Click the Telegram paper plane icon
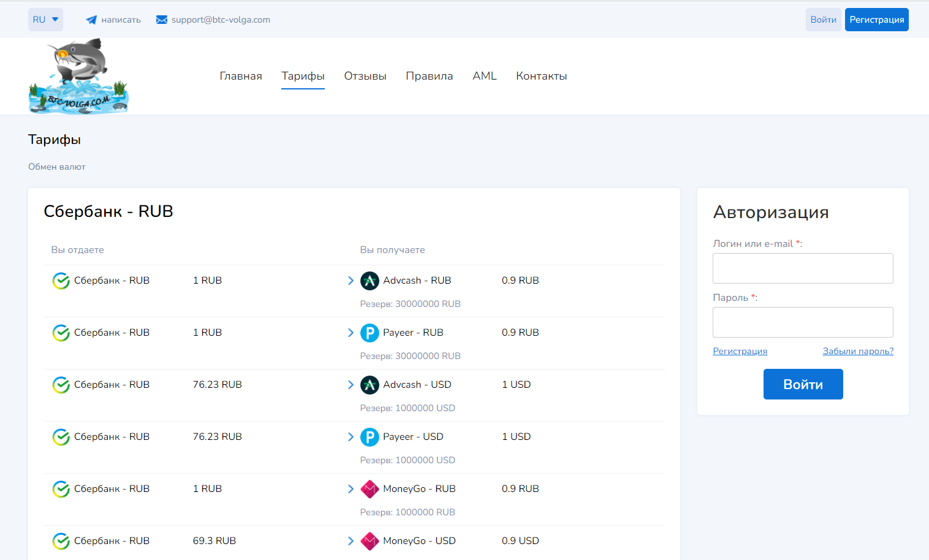 click(x=91, y=20)
